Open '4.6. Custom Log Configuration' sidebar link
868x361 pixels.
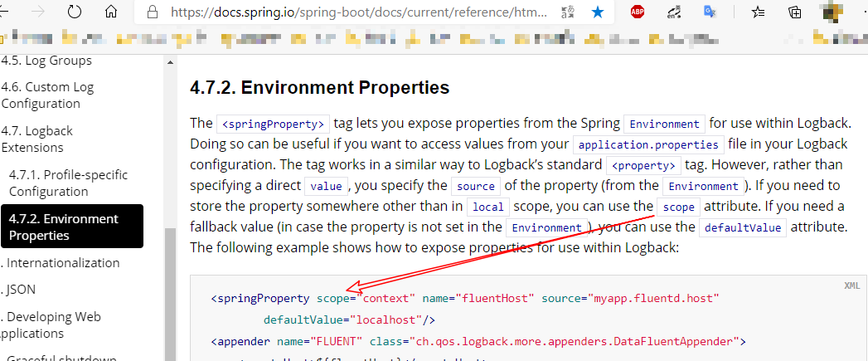[47, 95]
